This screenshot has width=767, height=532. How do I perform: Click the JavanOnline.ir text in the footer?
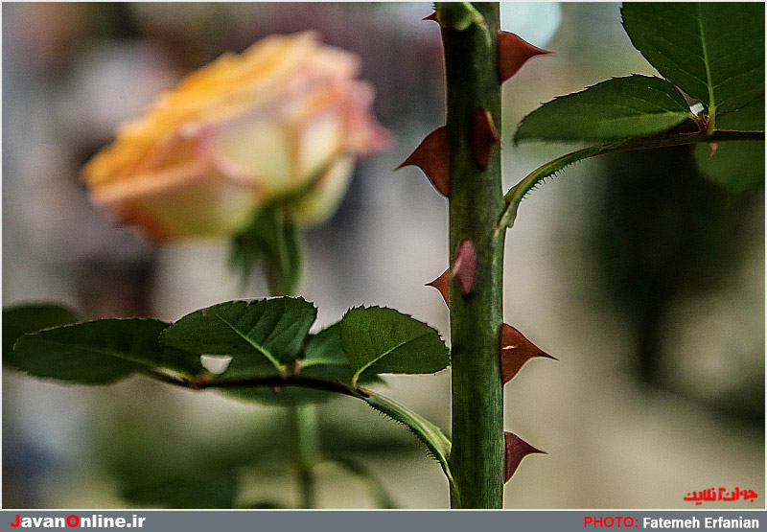coord(78,521)
